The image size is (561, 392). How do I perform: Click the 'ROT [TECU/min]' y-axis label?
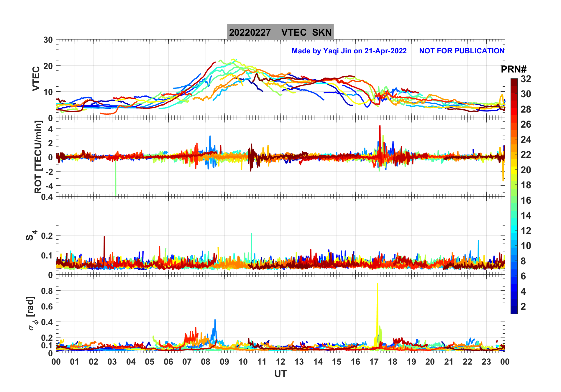(38, 157)
